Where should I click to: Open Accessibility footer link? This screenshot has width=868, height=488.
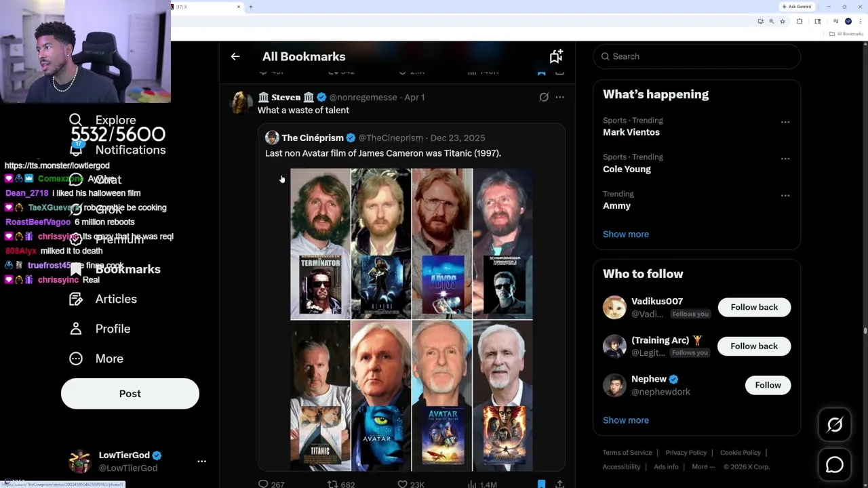coord(621,466)
